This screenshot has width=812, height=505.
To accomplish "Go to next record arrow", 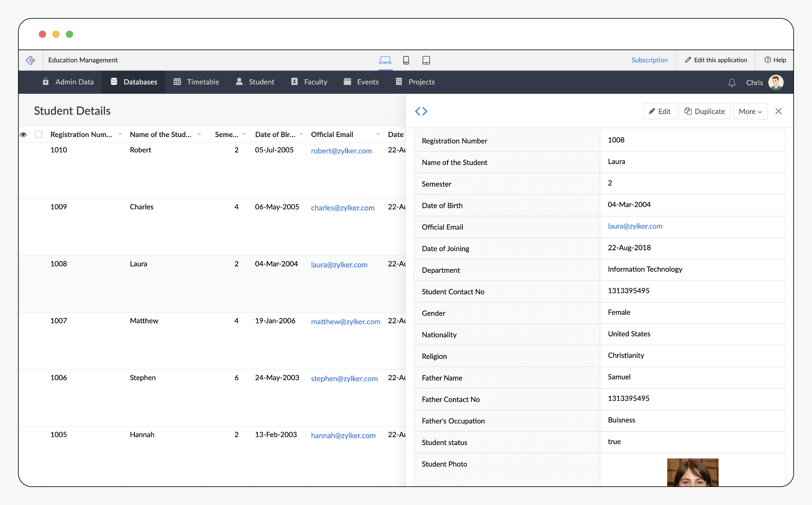I will [x=425, y=111].
